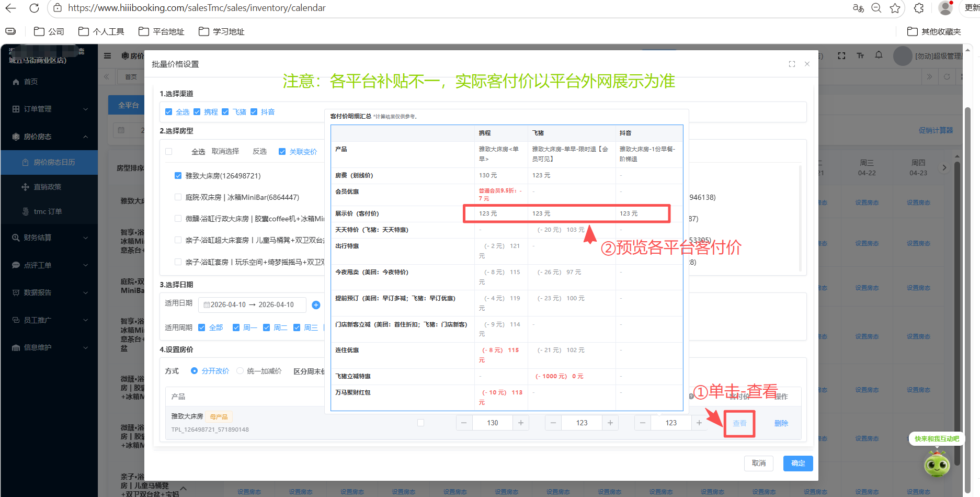
Task: Uncheck the 抖音 channel checkbox
Action: click(254, 111)
